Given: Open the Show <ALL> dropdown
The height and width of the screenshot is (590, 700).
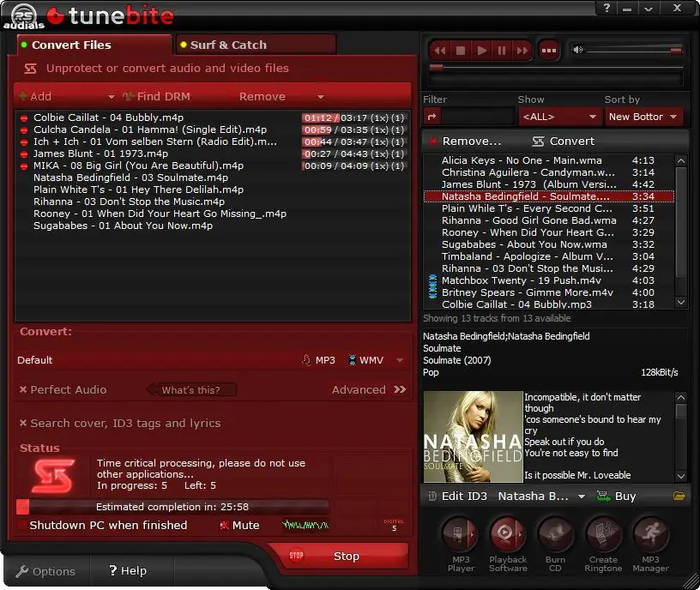Looking at the screenshot, I should pyautogui.click(x=559, y=117).
